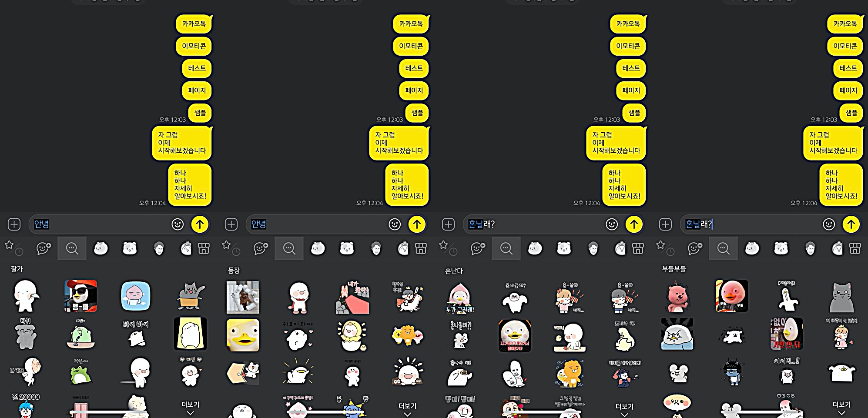This screenshot has height=418, width=868.
Task: Expand 더보기 in the 부들부들 panel
Action: click(x=841, y=408)
